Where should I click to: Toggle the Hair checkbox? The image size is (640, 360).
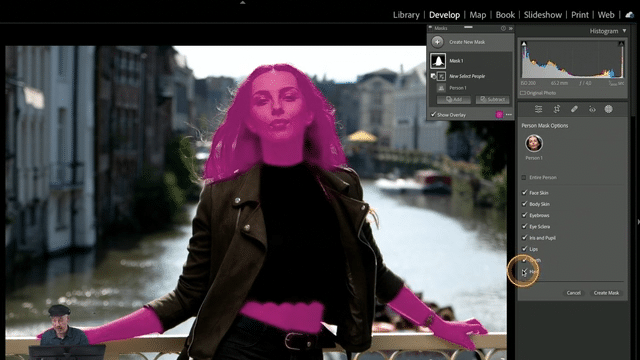click(x=524, y=271)
